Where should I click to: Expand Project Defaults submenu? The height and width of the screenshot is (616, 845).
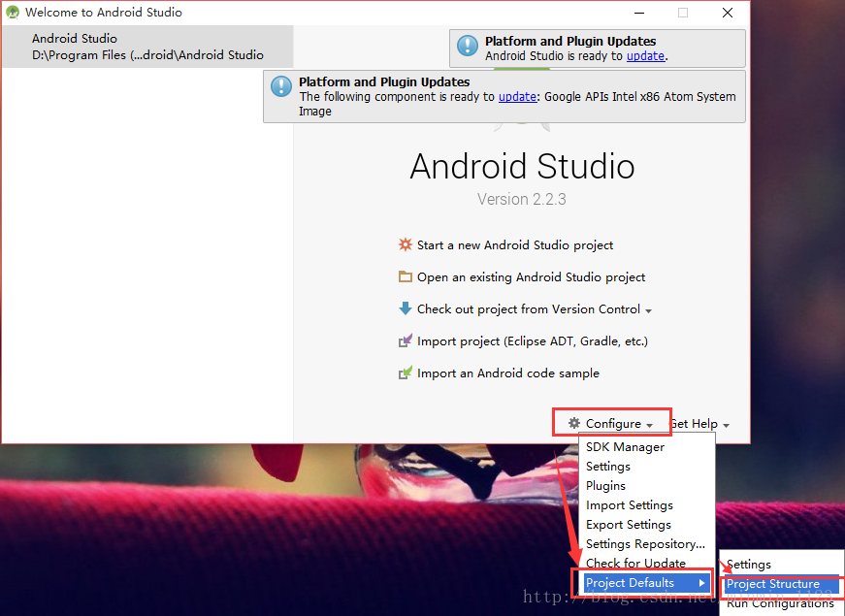pos(647,583)
